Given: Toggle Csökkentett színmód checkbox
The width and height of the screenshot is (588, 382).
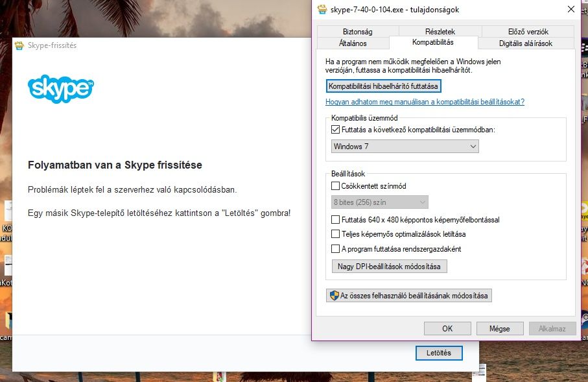Looking at the screenshot, I should tap(336, 185).
